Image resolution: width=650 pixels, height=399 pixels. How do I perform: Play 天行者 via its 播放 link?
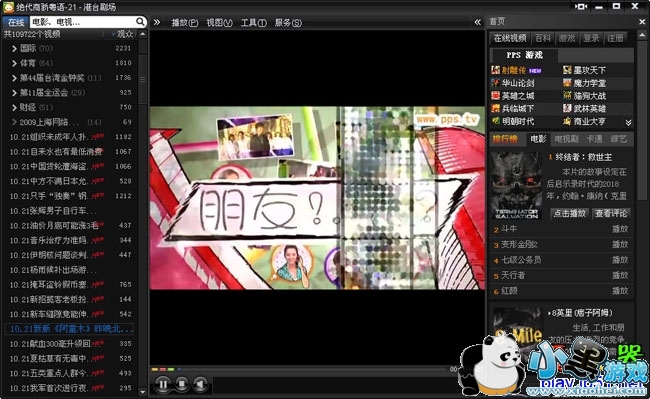(x=620, y=275)
